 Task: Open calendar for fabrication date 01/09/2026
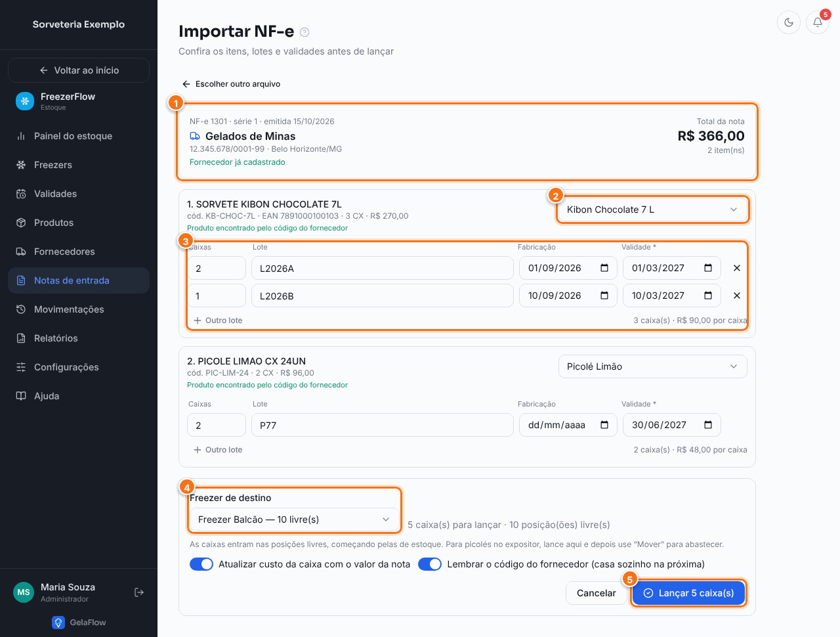point(604,268)
